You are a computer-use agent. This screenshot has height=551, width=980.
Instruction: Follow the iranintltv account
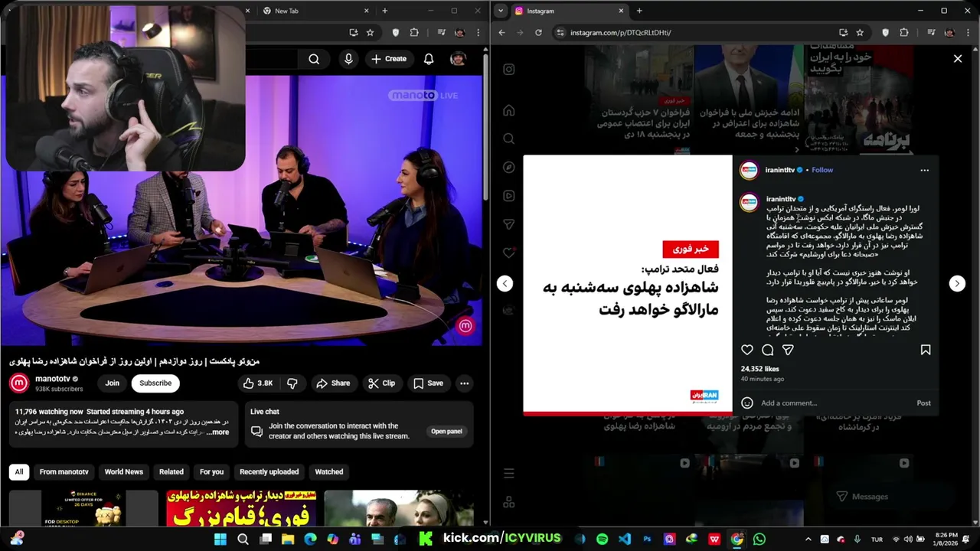click(x=822, y=170)
